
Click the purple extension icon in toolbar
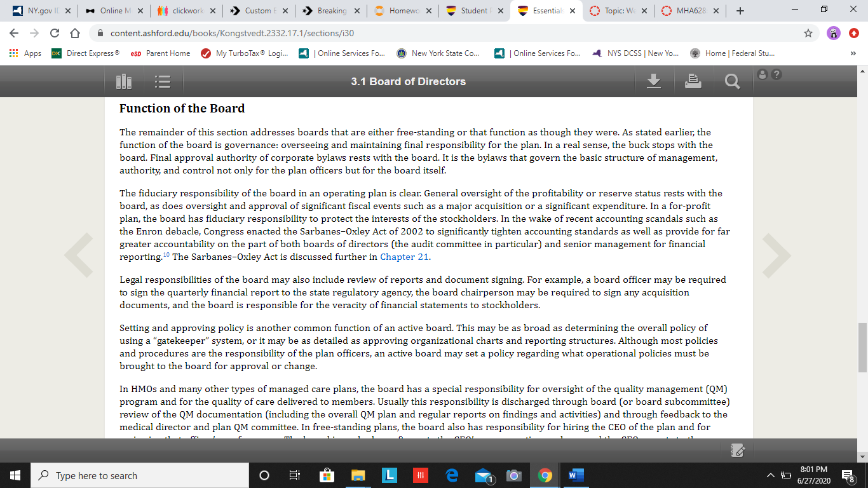[834, 33]
